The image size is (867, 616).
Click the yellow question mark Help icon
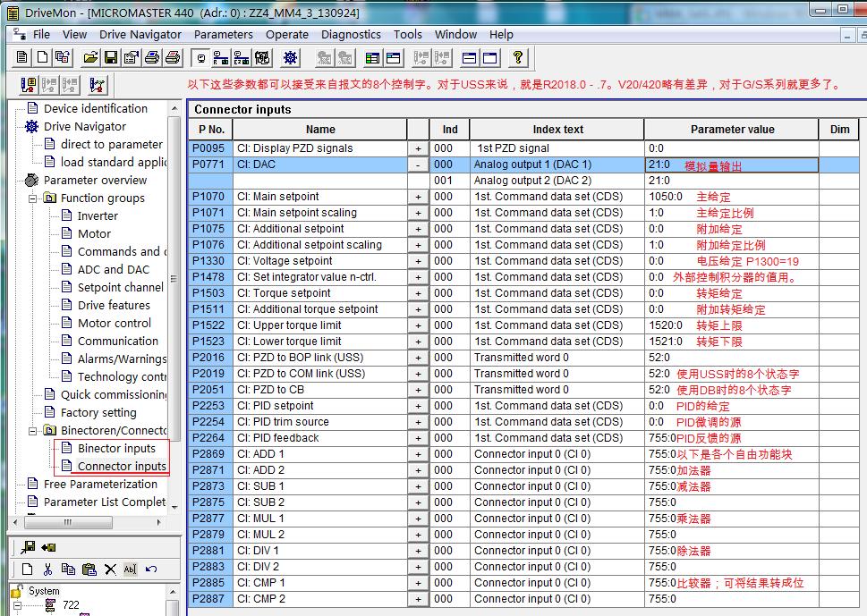click(517, 57)
